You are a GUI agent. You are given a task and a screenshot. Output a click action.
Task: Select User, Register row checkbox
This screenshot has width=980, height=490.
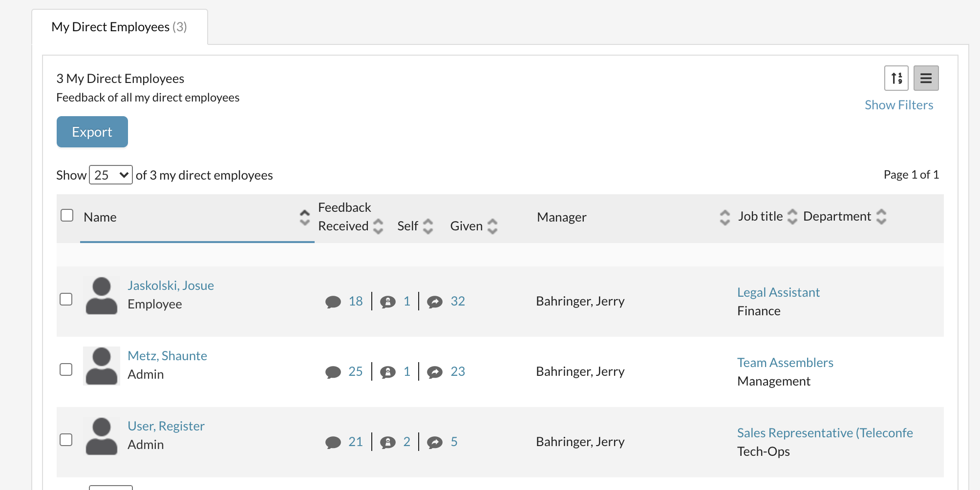pyautogui.click(x=66, y=440)
